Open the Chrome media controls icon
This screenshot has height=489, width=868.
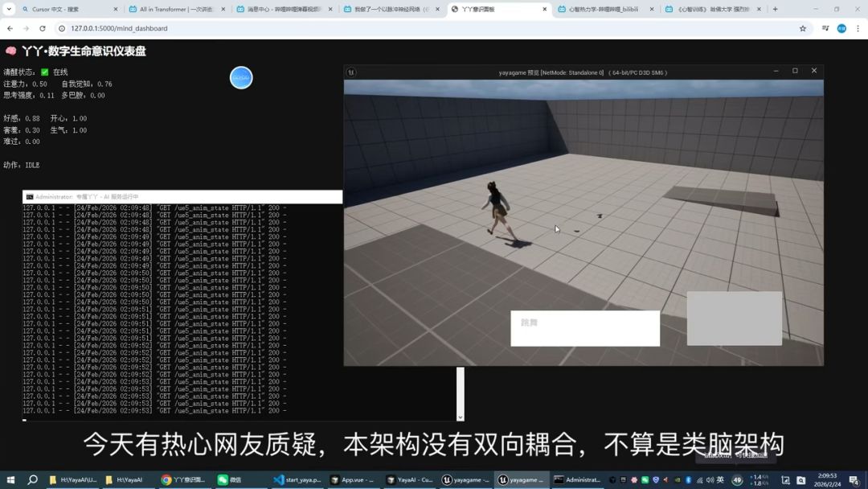point(825,28)
